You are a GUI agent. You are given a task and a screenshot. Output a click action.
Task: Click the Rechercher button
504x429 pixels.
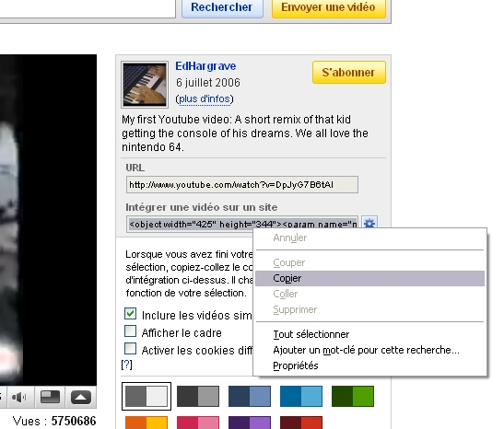coord(222,7)
